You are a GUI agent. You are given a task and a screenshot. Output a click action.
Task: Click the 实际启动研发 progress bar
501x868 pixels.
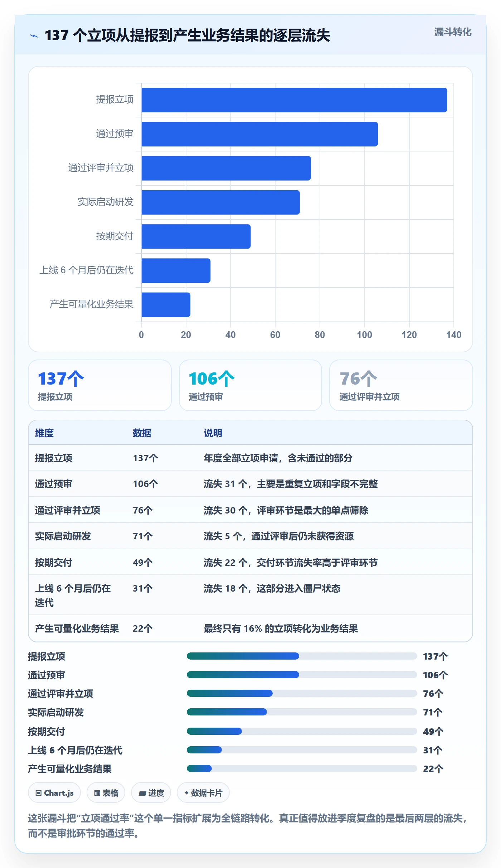[x=302, y=712]
